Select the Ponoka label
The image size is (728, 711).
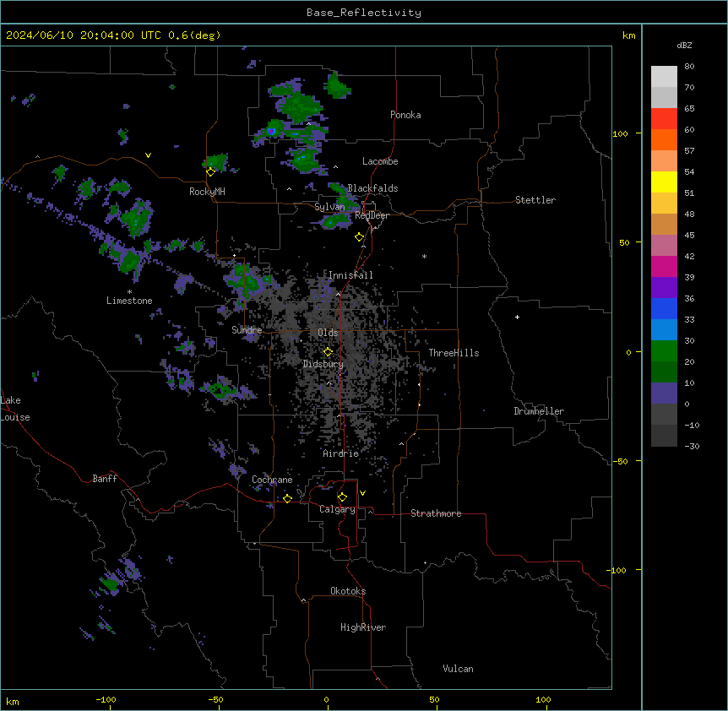pyautogui.click(x=405, y=115)
